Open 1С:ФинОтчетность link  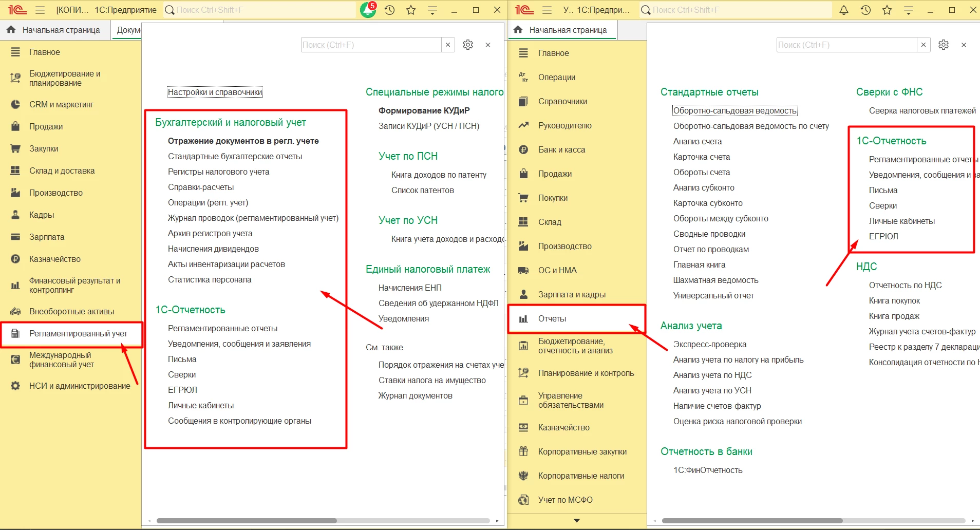(x=708, y=470)
